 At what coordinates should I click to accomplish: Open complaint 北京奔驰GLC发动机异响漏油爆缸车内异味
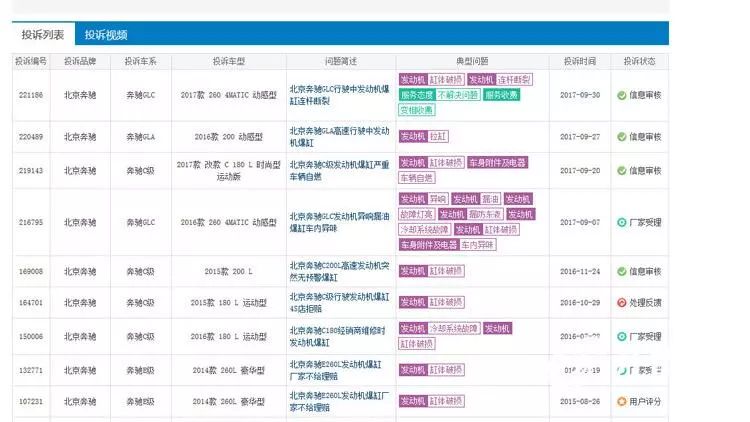click(x=340, y=222)
